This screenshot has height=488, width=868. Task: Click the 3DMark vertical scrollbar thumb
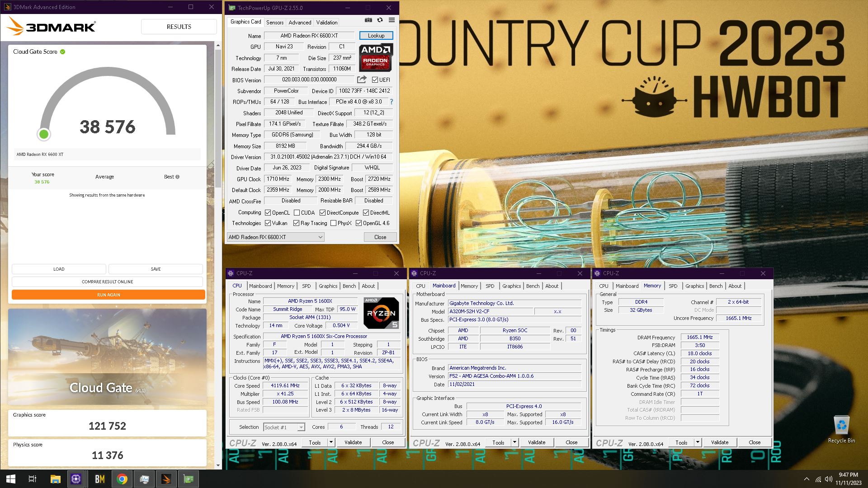pos(218,117)
